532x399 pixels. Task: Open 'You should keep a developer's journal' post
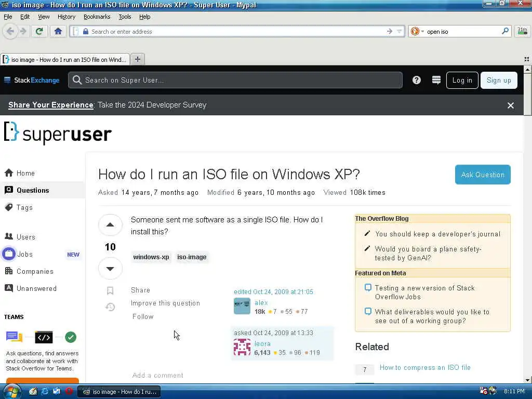[x=437, y=234]
